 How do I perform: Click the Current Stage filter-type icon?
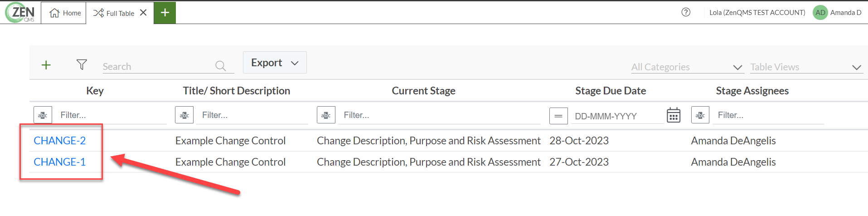326,115
